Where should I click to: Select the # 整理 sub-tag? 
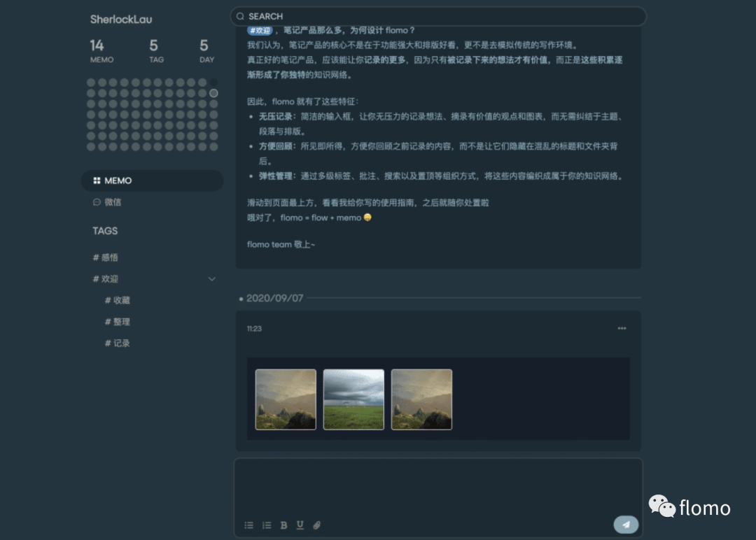click(118, 322)
